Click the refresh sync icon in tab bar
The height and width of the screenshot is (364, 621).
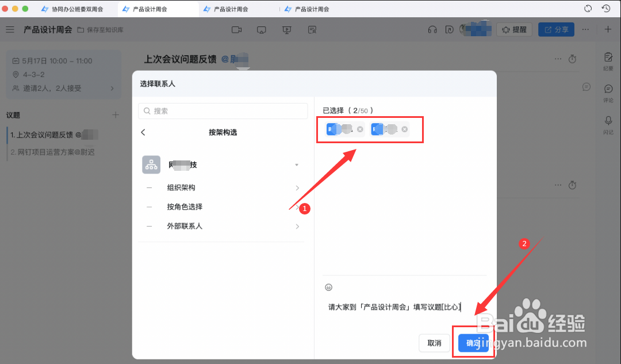click(588, 8)
